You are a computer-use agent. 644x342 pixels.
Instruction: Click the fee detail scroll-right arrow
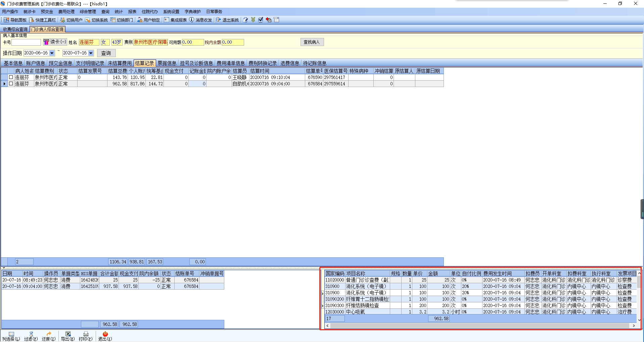coord(634,326)
